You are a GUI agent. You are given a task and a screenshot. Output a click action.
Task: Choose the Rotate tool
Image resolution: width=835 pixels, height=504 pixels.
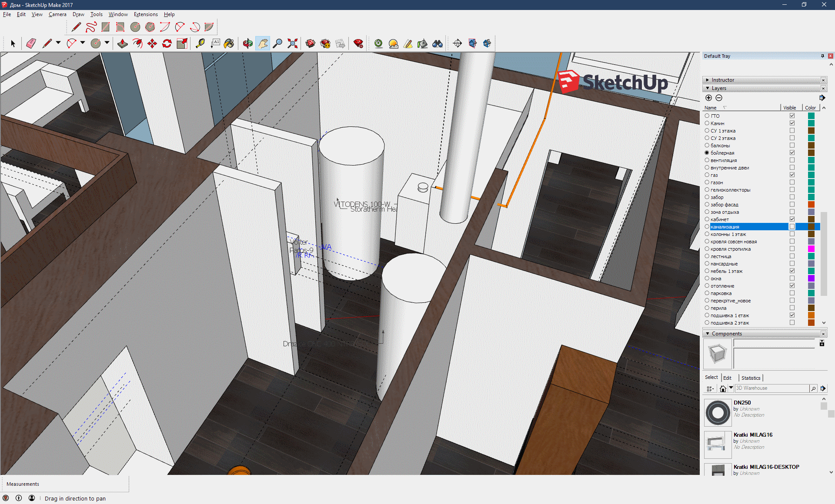click(x=167, y=43)
